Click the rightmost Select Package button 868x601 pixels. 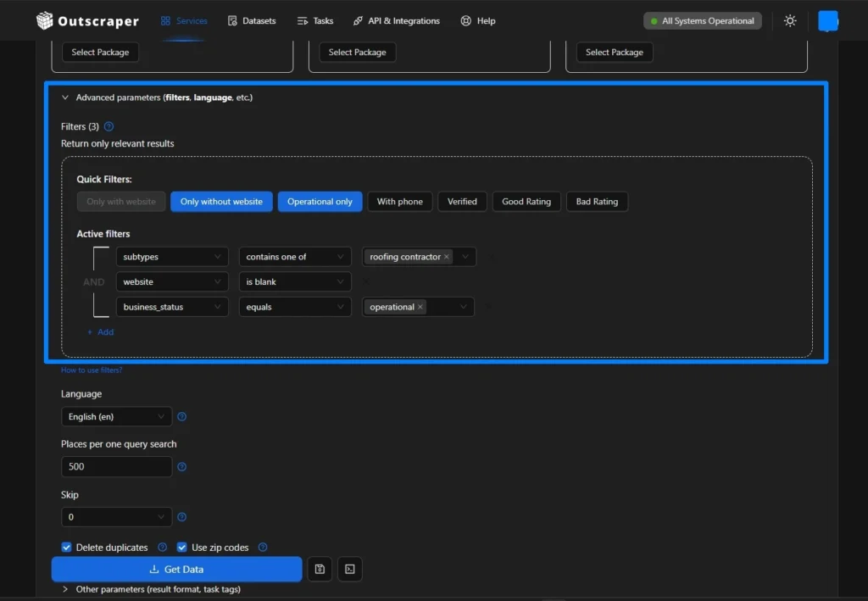pos(615,52)
